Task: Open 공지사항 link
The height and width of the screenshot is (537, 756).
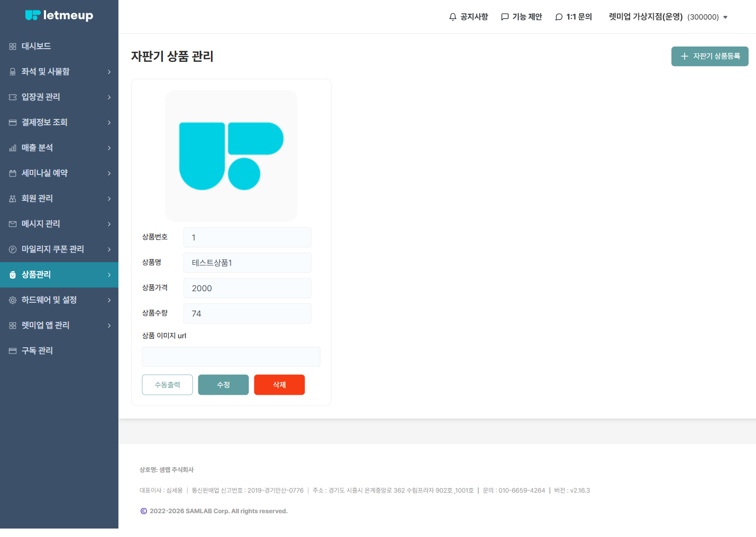Action: (x=468, y=17)
